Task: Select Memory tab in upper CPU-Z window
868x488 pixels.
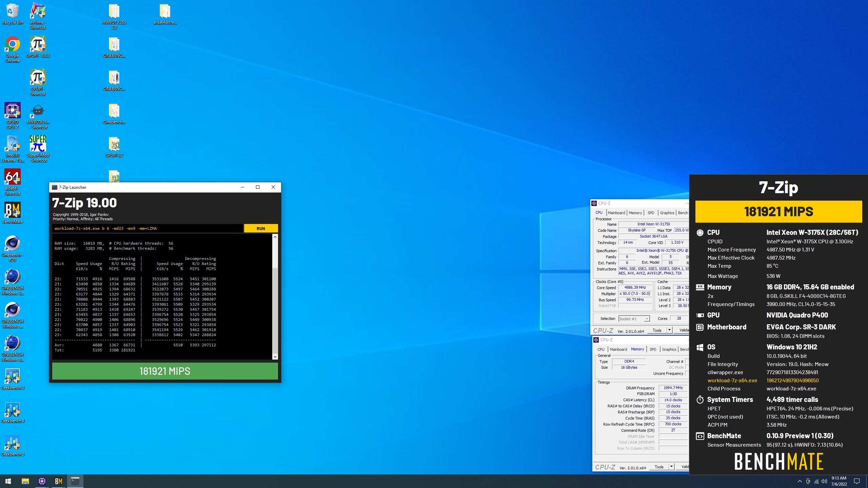Action: [635, 213]
